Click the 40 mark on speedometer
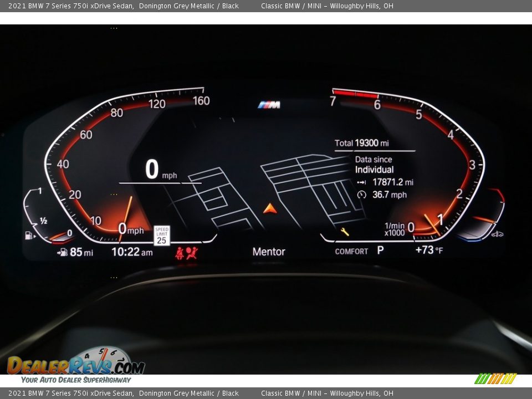The image size is (532, 399). pyautogui.click(x=63, y=164)
